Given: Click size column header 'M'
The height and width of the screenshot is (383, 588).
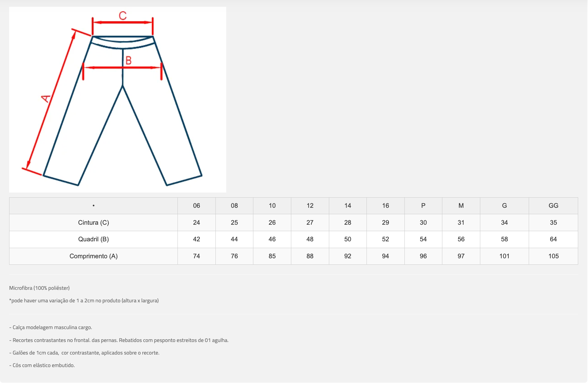Looking at the screenshot, I should [461, 206].
